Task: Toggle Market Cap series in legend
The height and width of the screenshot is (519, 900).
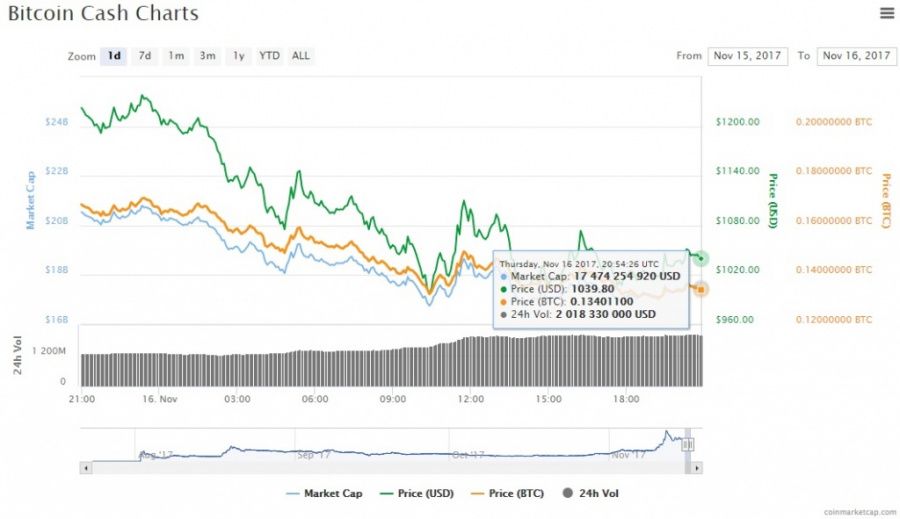Action: 324,493
